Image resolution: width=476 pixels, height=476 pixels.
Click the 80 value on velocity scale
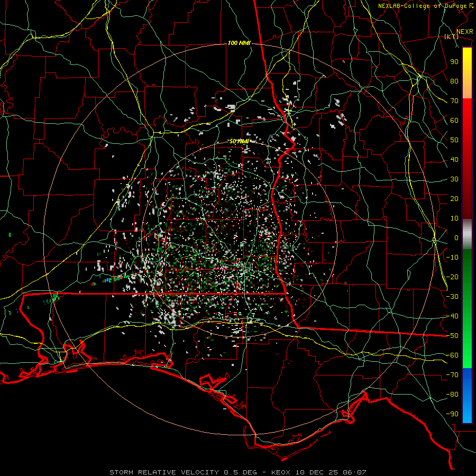point(454,81)
